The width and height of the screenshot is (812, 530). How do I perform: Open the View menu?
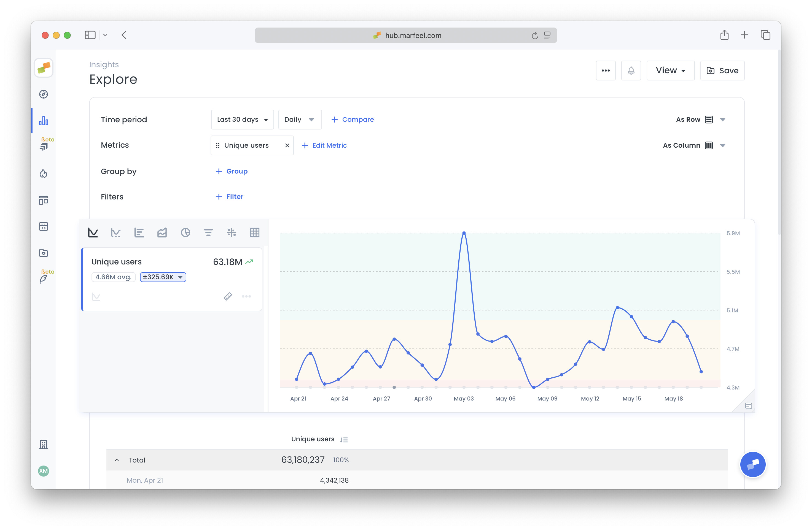[670, 71]
